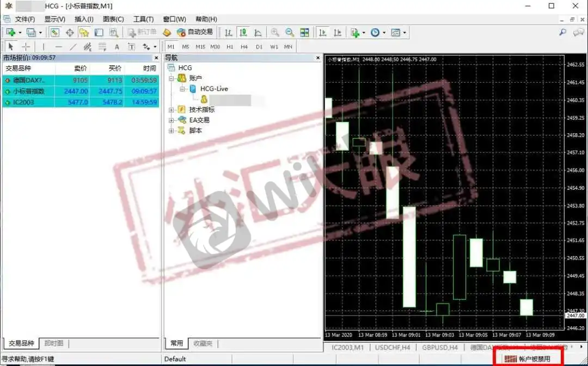Select the arrow cursor tool

coord(10,46)
